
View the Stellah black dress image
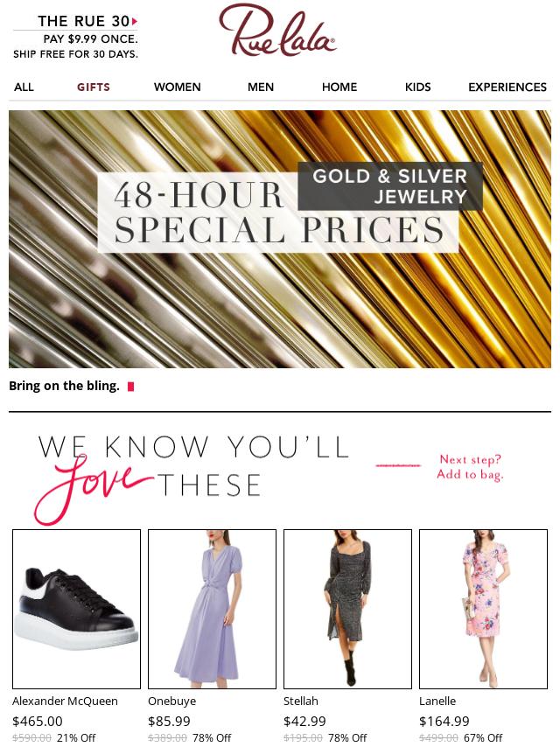347,609
